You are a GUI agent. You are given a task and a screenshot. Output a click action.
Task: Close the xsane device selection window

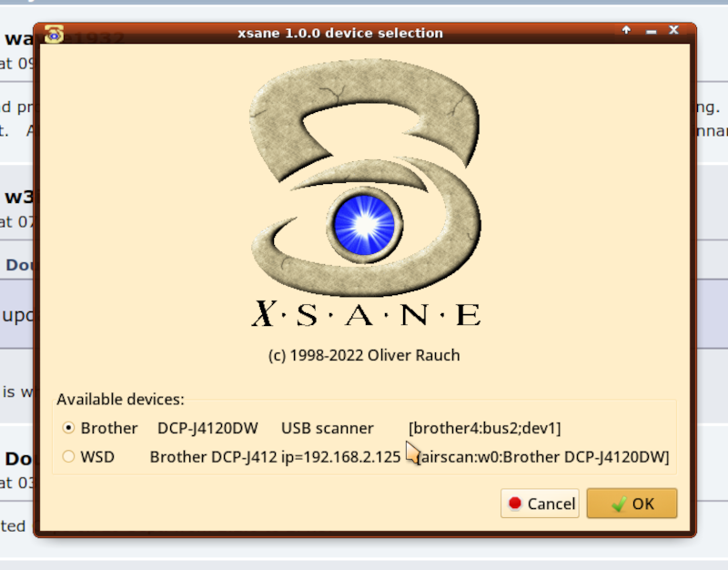pos(674,31)
